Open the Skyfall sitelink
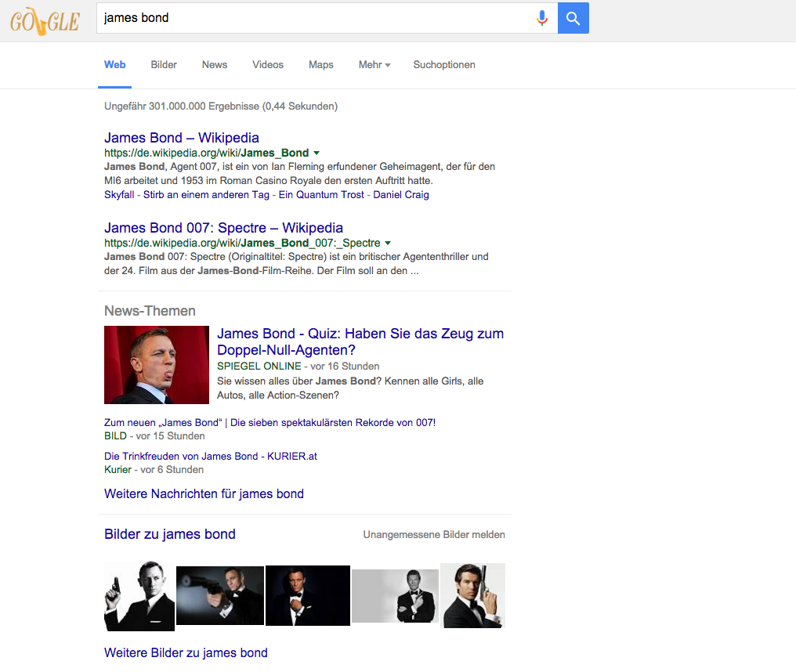The image size is (796, 672). point(119,195)
